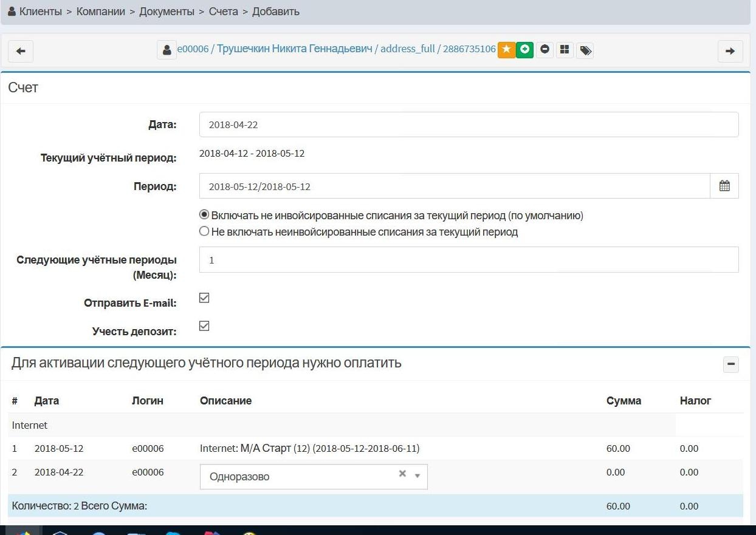Image resolution: width=756 pixels, height=535 pixels.
Task: Go to Компании in breadcrumb
Action: [100, 12]
